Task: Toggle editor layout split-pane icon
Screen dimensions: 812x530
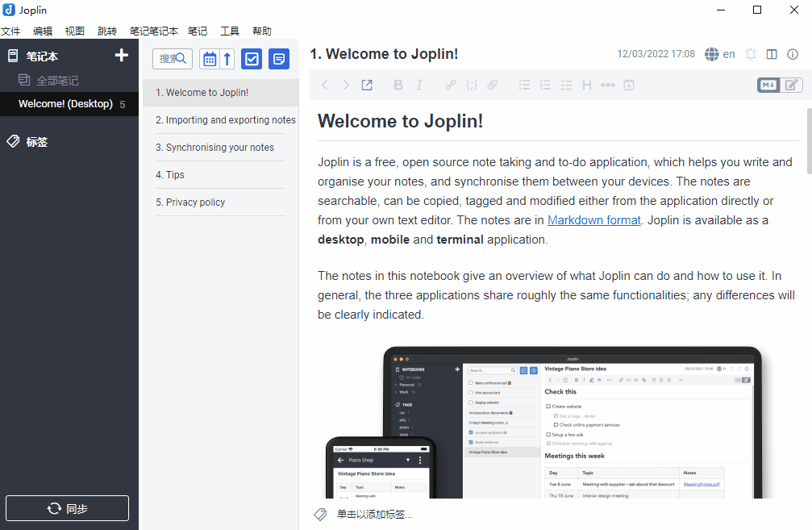Action: coord(772,54)
